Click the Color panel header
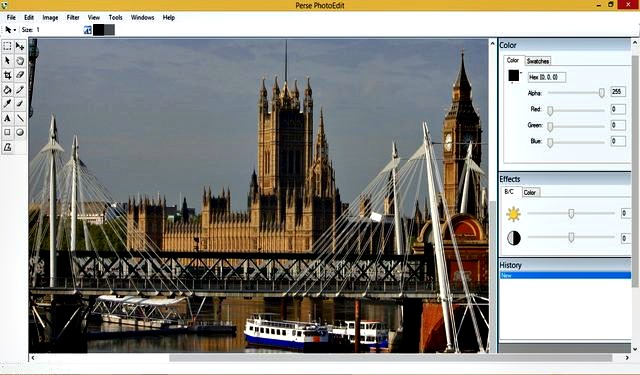Viewport: 640px width, 375px height. point(565,45)
